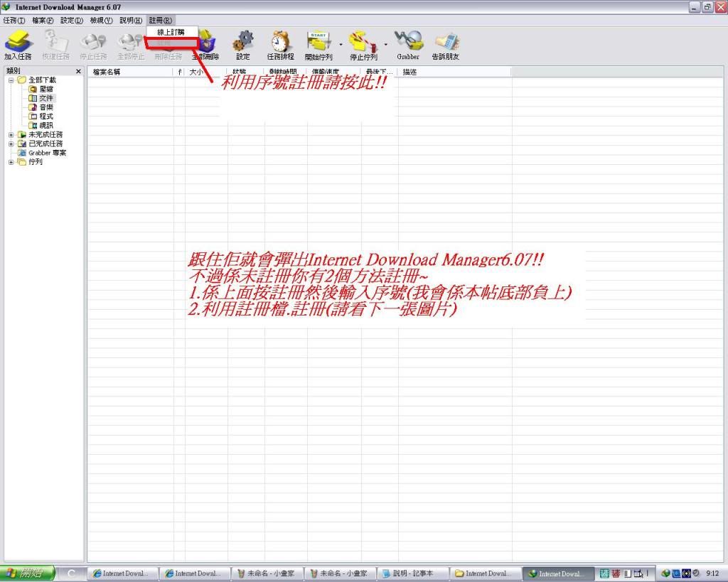Select 線上訂購 in the 註冊 menu

(171, 33)
